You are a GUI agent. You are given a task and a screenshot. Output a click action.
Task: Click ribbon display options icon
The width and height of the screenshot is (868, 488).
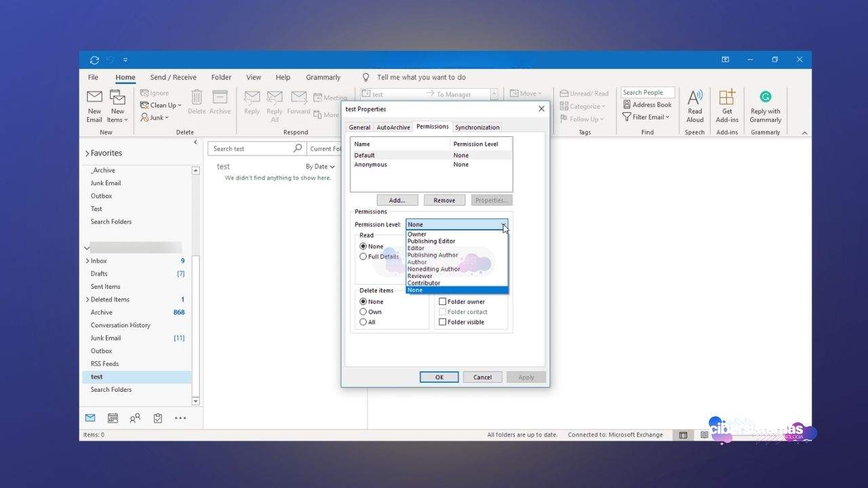click(725, 60)
